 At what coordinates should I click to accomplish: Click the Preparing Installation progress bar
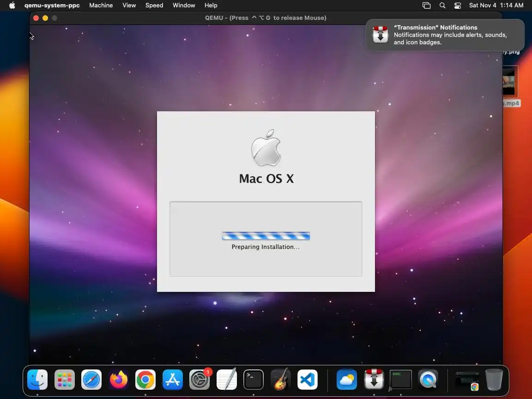(x=266, y=236)
